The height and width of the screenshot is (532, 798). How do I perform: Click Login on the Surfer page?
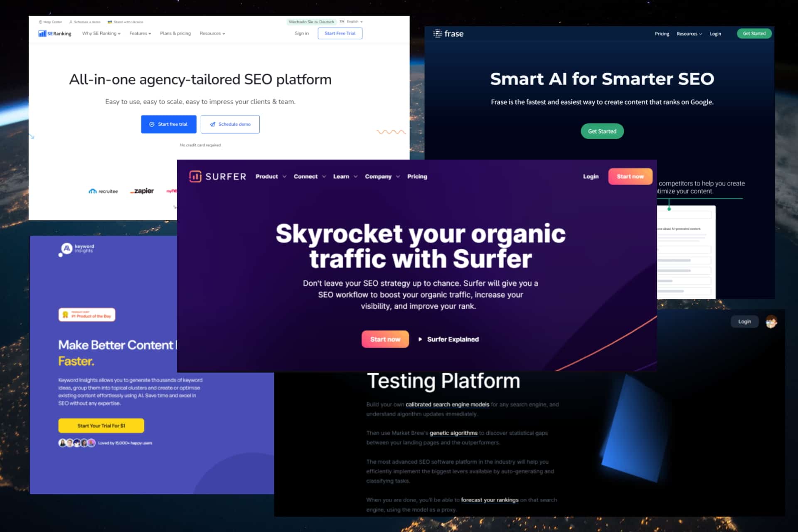point(591,177)
